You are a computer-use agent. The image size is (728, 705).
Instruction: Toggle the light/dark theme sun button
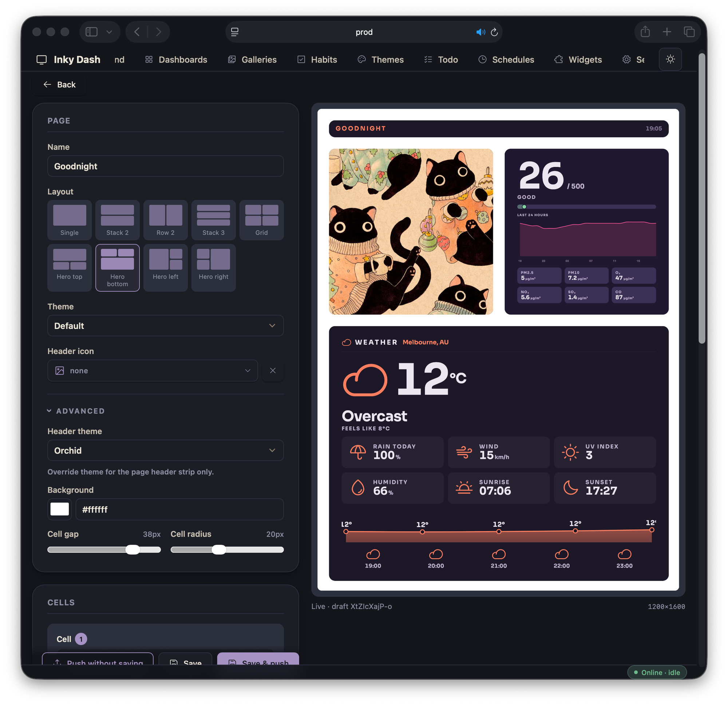[x=670, y=59]
